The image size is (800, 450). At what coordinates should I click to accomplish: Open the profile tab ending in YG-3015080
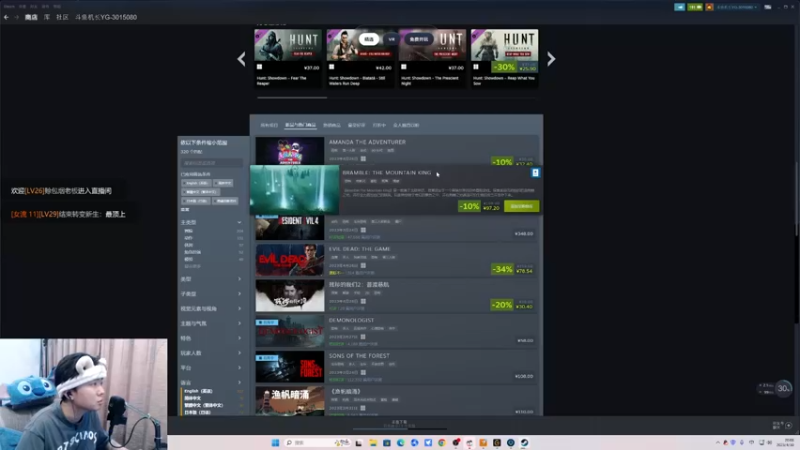(x=106, y=17)
